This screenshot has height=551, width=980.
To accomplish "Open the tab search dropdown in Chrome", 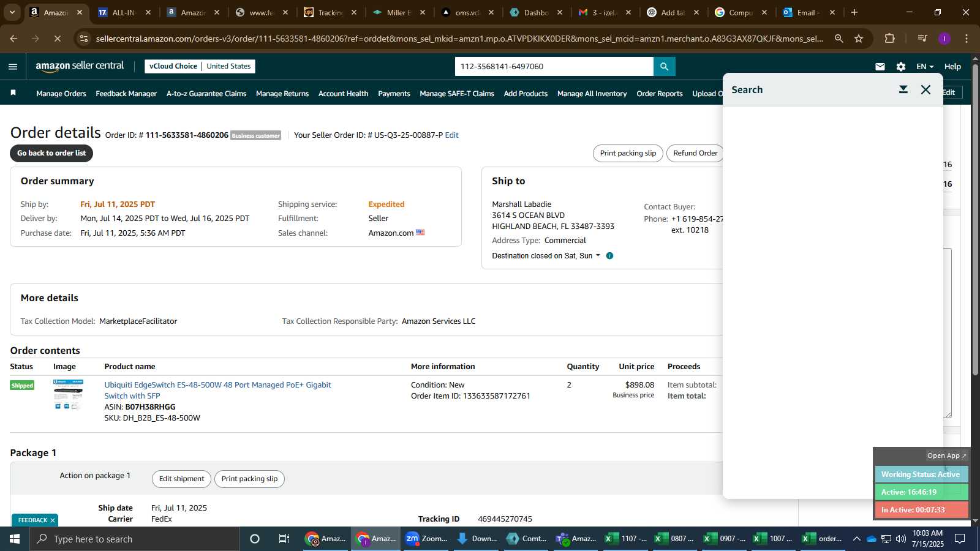I will click(x=12, y=12).
